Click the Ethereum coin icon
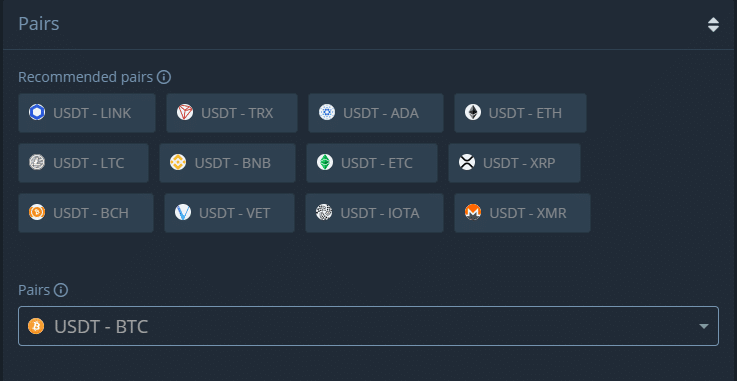737x381 pixels. pyautogui.click(x=472, y=113)
